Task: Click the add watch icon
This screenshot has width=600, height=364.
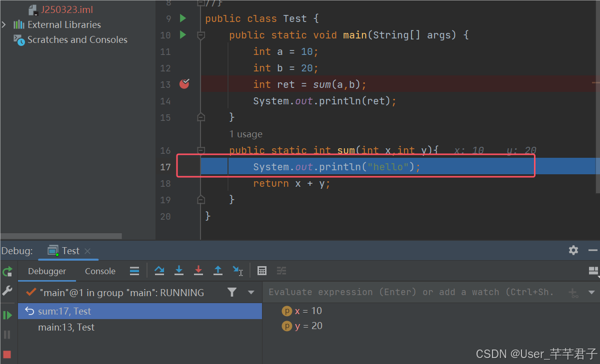Action: pos(573,293)
